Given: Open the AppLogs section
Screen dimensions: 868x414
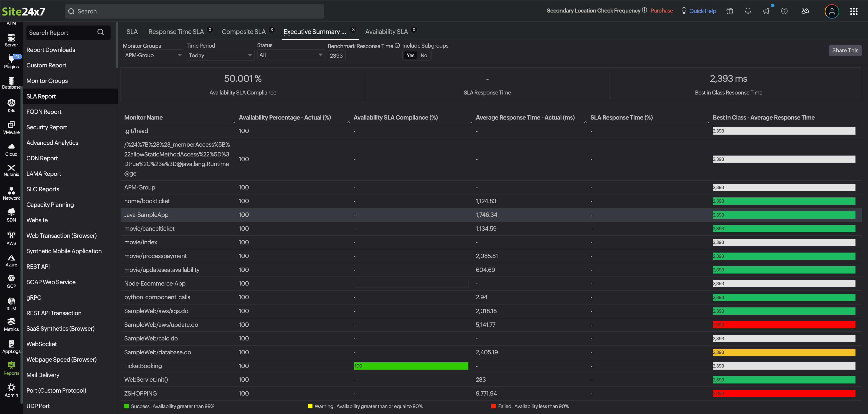Looking at the screenshot, I should click(11, 346).
